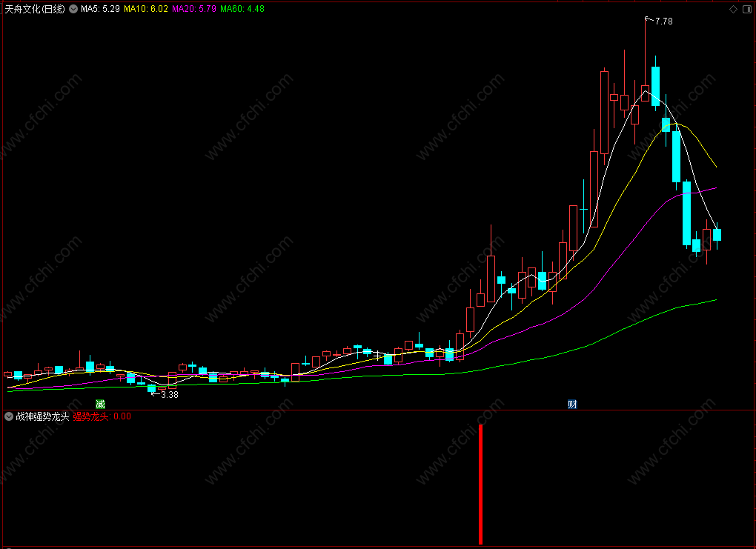Screen dimensions: 756x549
Task: Open dropdown beside 战神强势龙头 indicator name
Action: 9,416
